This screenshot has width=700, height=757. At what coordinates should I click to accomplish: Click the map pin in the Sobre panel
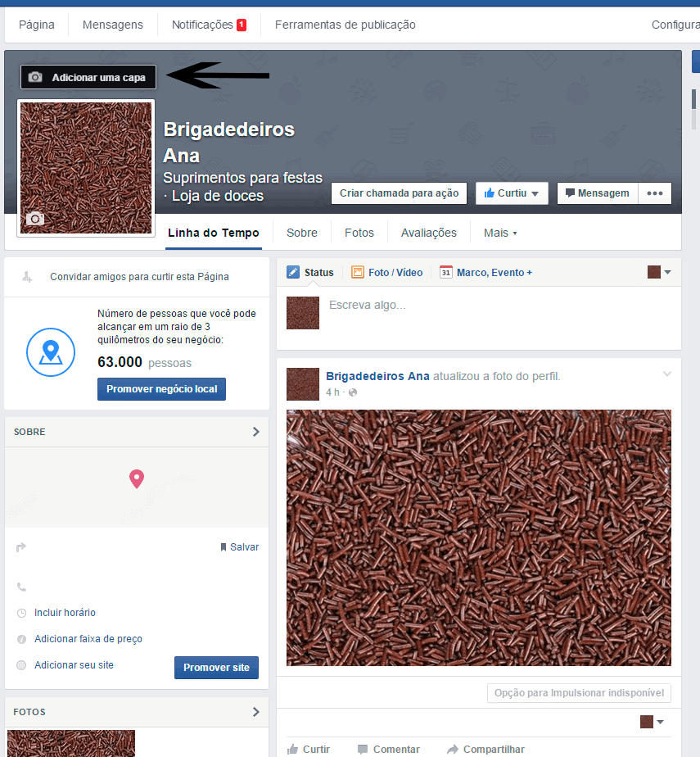136,478
